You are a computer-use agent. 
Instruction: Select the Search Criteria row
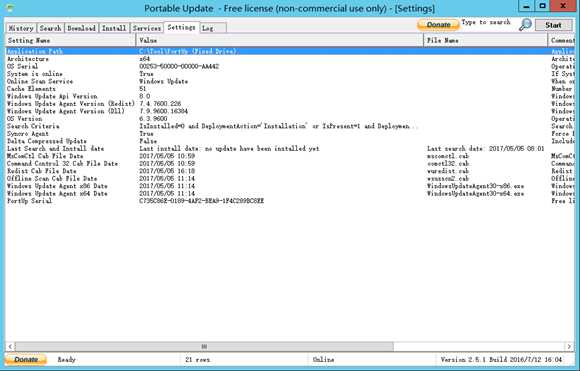coord(290,126)
